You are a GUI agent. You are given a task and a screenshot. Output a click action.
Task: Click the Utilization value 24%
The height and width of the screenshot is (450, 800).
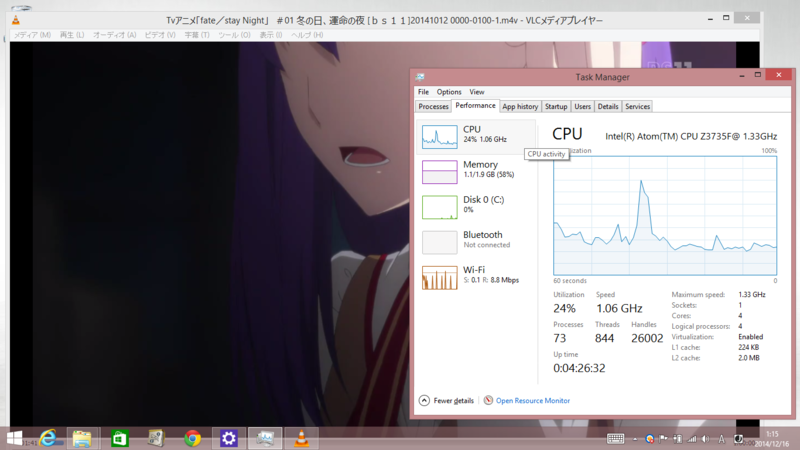tap(564, 308)
